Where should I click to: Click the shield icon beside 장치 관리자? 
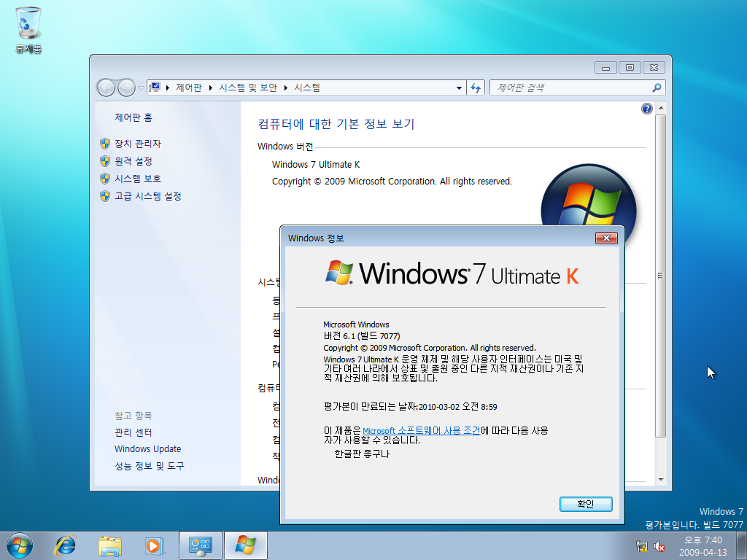pos(105,144)
